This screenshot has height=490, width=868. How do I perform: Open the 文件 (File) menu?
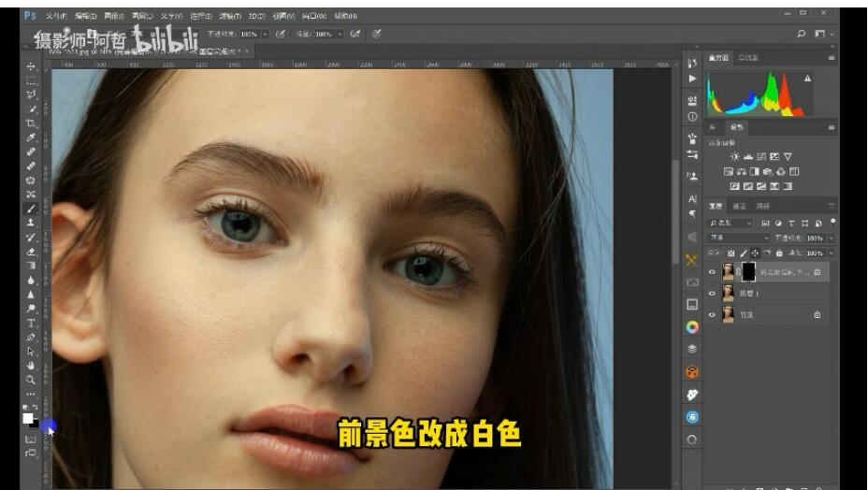pyautogui.click(x=57, y=16)
